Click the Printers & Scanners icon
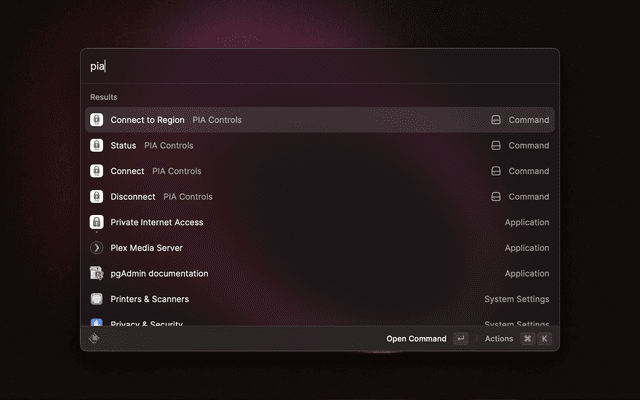Viewport: 640px width, 400px height. pos(97,299)
